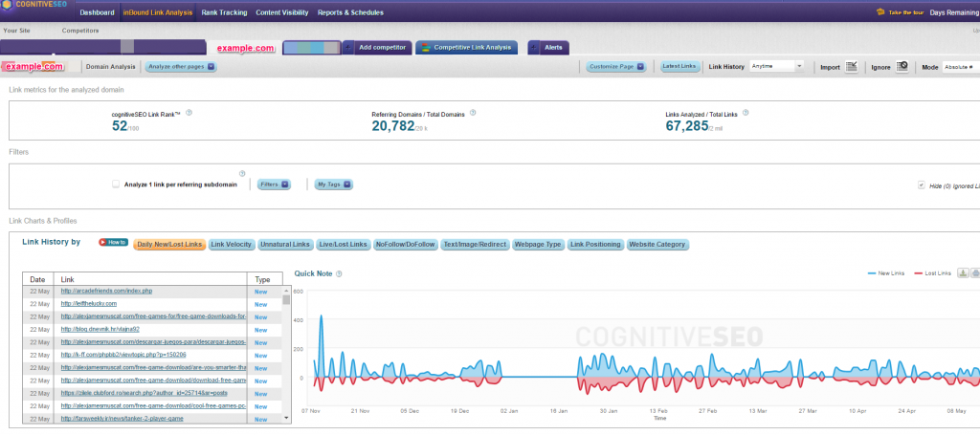Image resolution: width=980 pixels, height=435 pixels.
Task: Click Quick Note help icon
Action: 339,274
